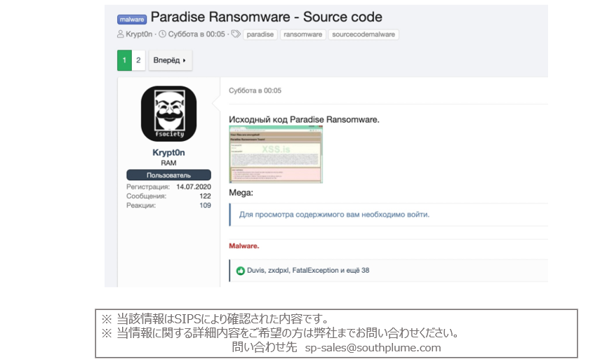
Task: Select the sourcecodemalware tag
Action: click(364, 34)
